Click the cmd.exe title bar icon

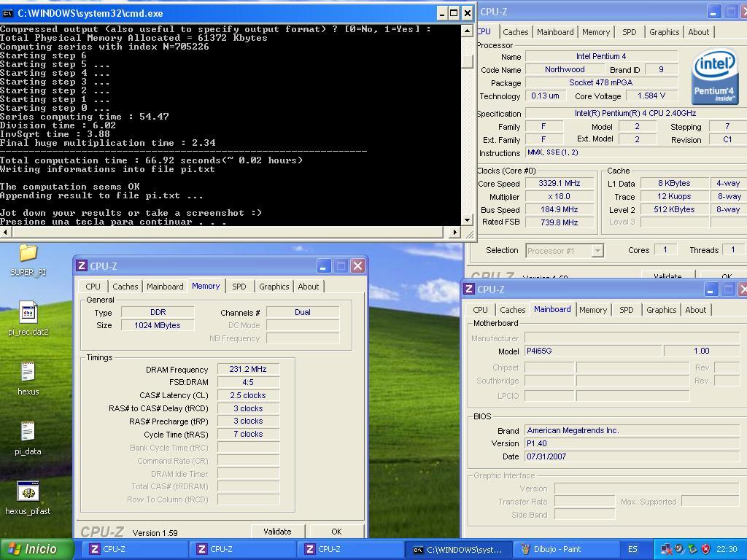click(x=7, y=13)
